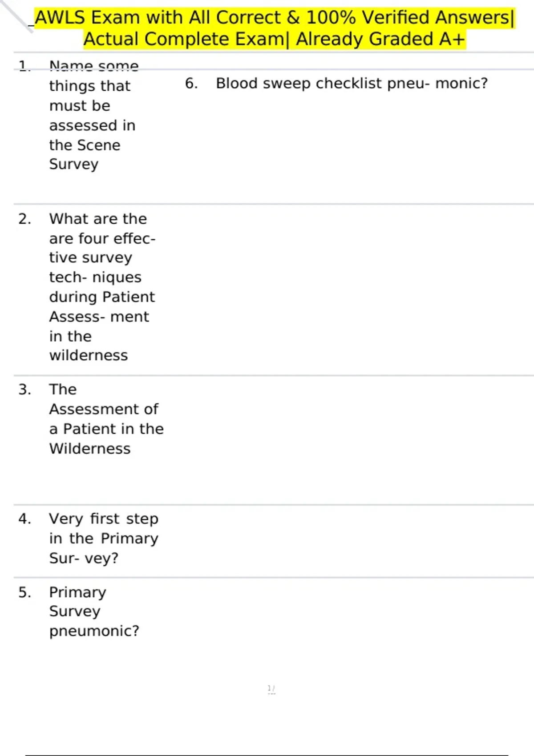Select the word "wilderness" in question 2
This screenshot has height=756, width=534.
89,355
